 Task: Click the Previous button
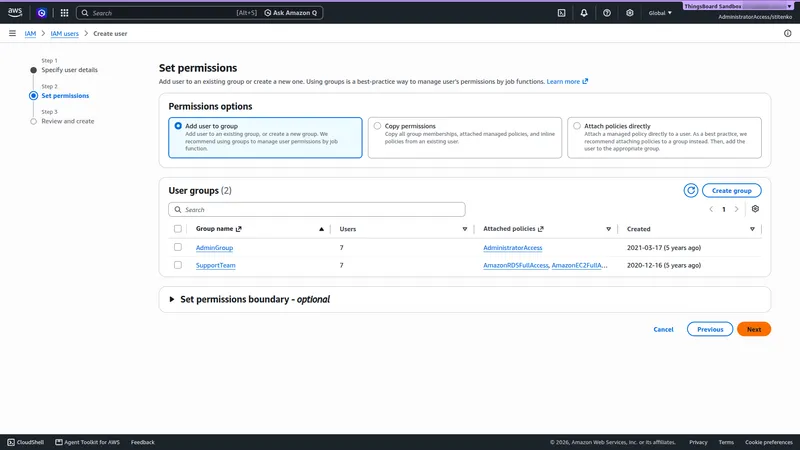[710, 329]
